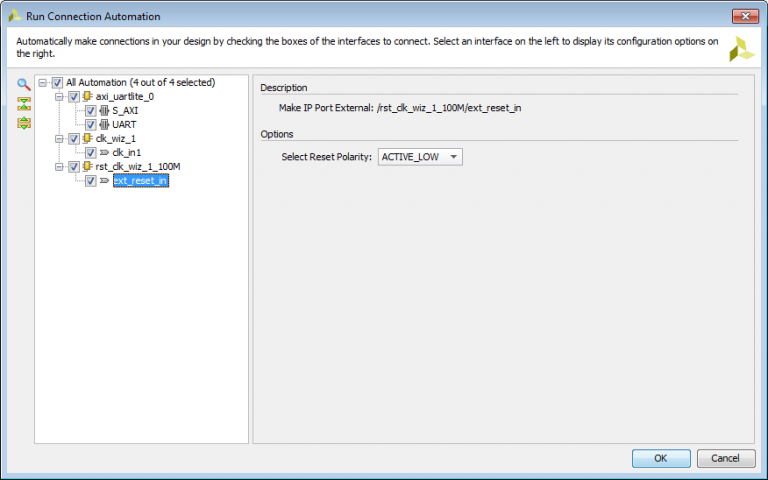768x480 pixels.
Task: Uncheck the clk_wiz_1 checkbox
Action: point(74,139)
